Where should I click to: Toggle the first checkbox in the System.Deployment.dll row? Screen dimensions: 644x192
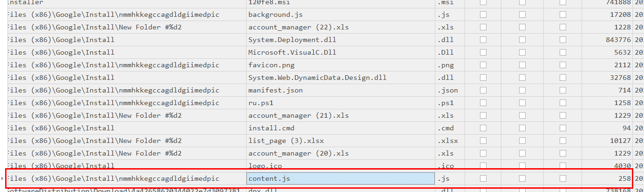(x=483, y=40)
